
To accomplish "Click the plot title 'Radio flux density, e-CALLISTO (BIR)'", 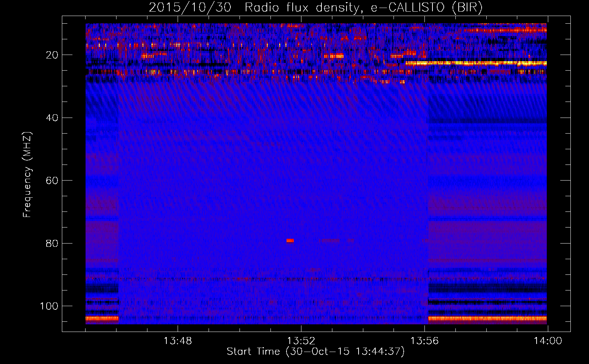I will [x=363, y=8].
